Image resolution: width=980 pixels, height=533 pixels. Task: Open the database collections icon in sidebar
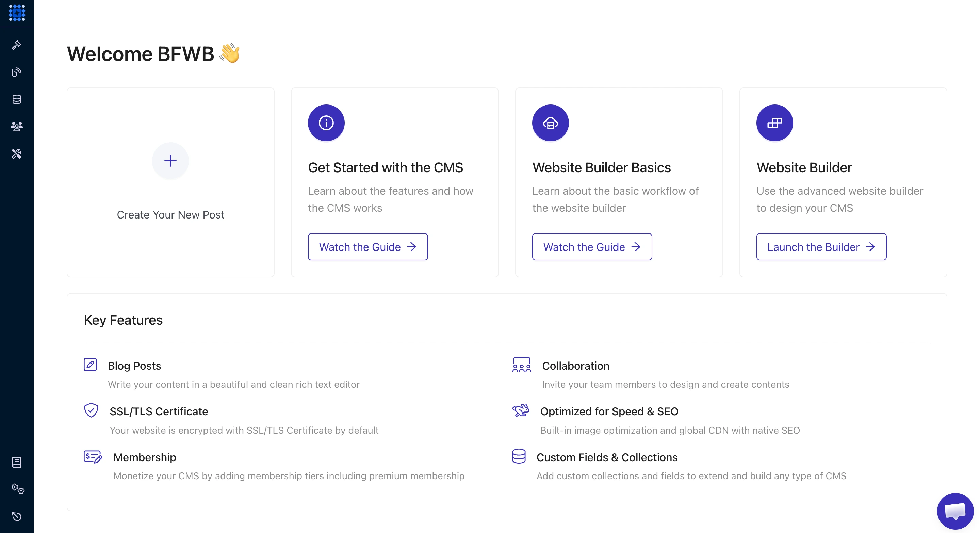pyautogui.click(x=17, y=100)
